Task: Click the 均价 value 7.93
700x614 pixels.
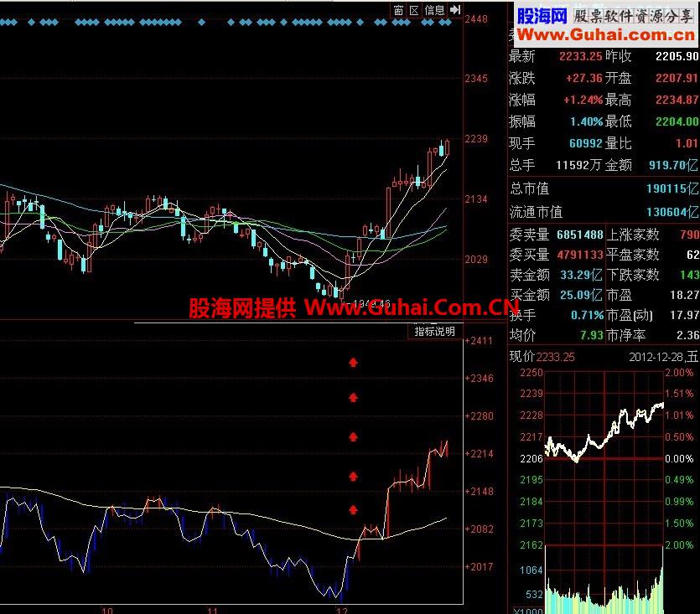Action: coord(591,335)
